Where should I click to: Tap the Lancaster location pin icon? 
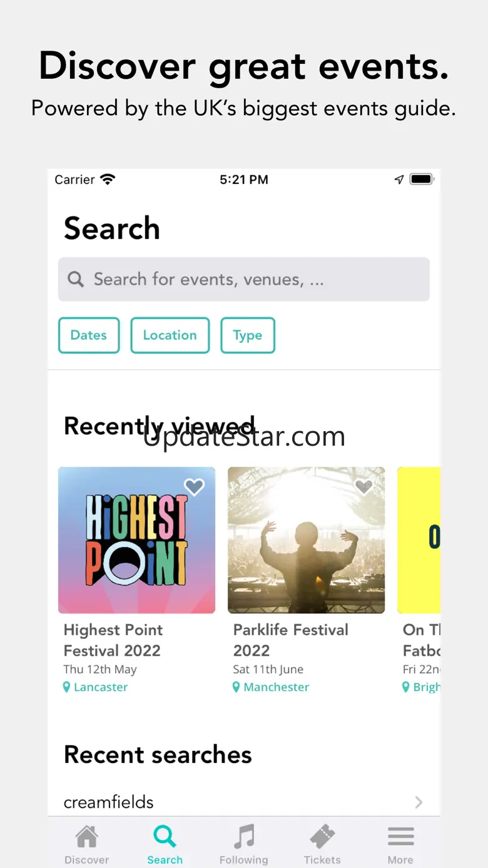(67, 687)
